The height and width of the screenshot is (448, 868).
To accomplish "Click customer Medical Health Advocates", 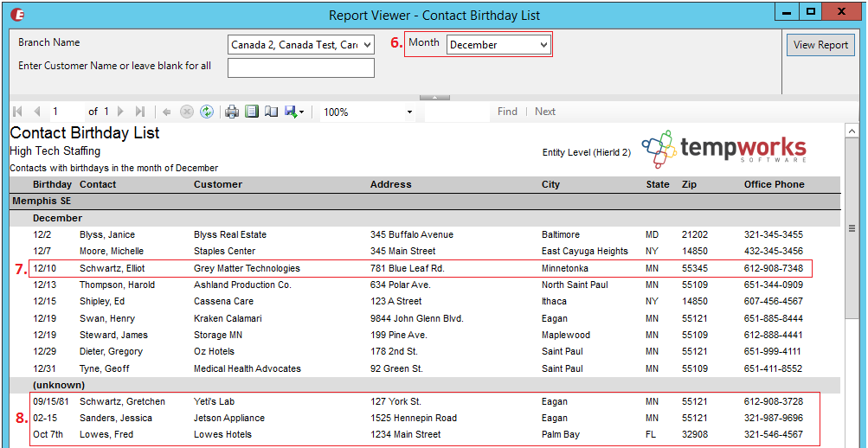I will coord(248,368).
